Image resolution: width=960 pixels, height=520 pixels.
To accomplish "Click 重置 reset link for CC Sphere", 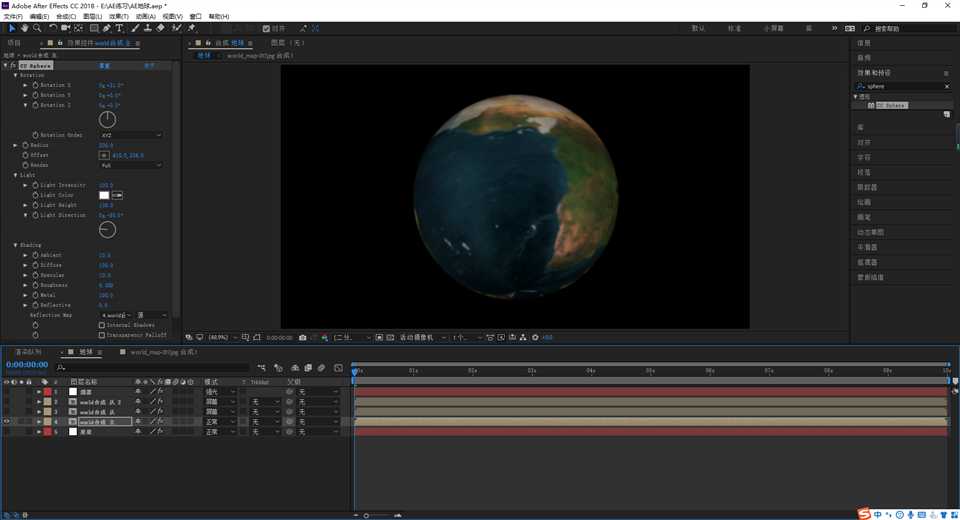I will point(105,66).
